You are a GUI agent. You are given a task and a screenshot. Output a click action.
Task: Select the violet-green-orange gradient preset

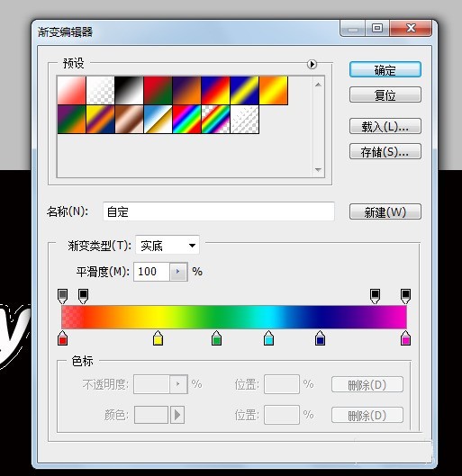tap(72, 119)
